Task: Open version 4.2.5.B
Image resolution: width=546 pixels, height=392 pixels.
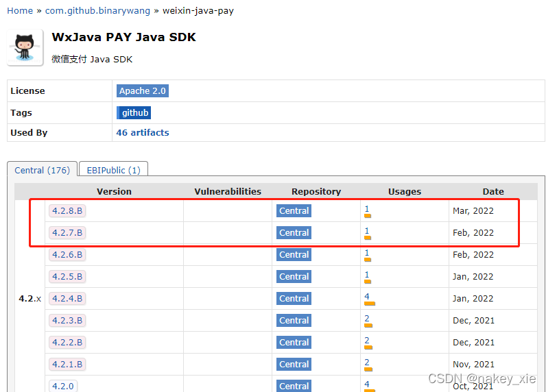Action: pos(67,276)
